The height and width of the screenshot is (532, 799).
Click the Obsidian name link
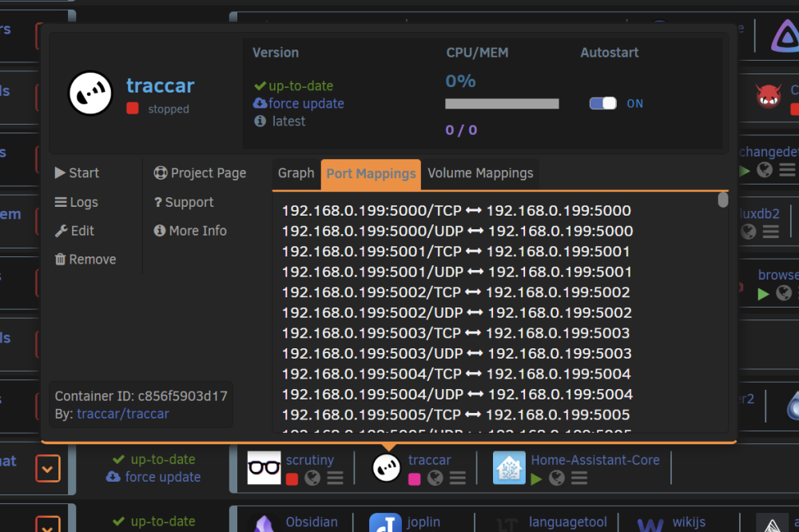click(312, 522)
